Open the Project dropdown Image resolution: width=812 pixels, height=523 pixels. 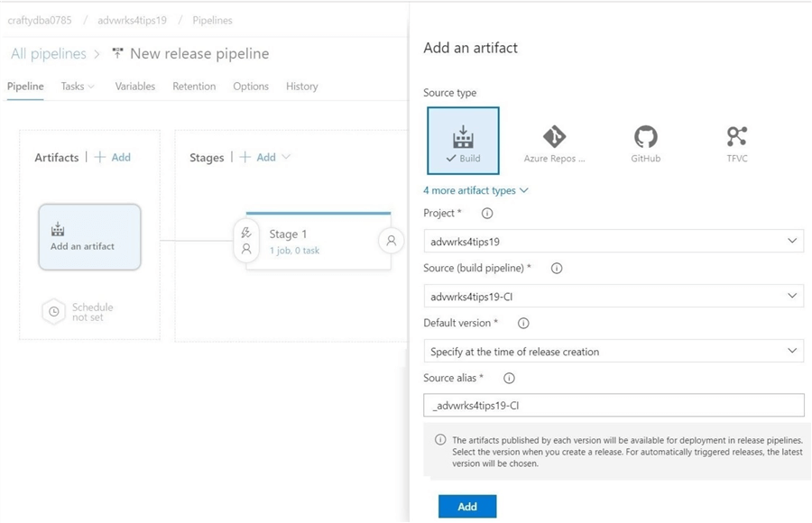614,242
